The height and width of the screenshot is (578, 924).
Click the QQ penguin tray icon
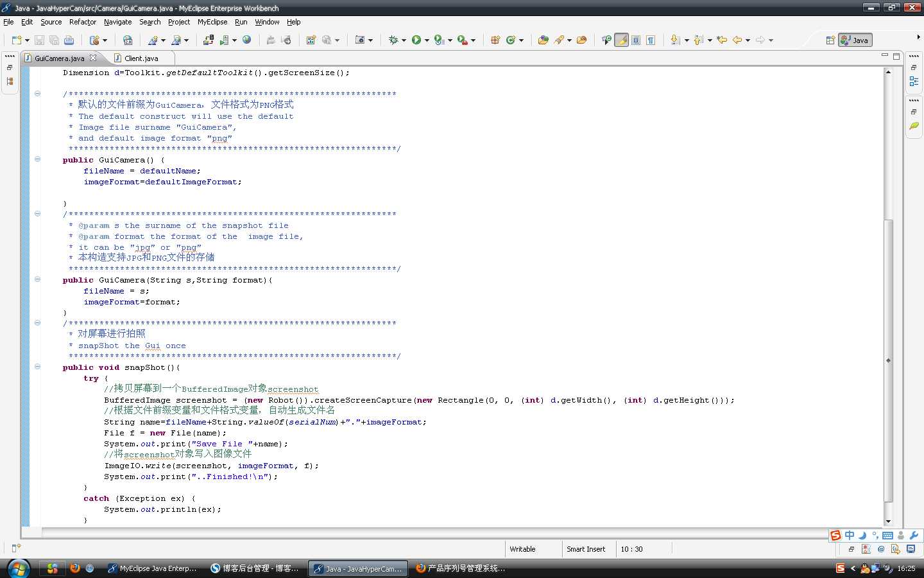pyautogui.click(x=865, y=568)
